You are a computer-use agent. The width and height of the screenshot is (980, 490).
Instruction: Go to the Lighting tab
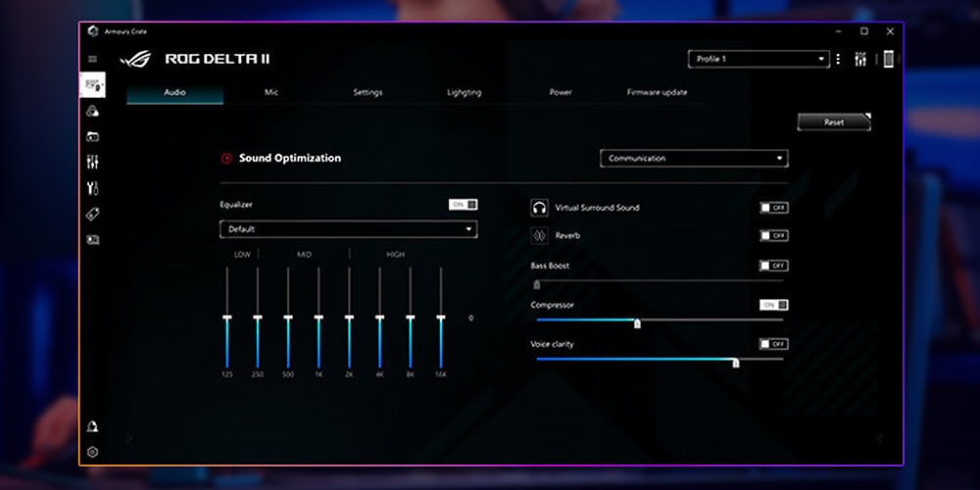tap(464, 92)
